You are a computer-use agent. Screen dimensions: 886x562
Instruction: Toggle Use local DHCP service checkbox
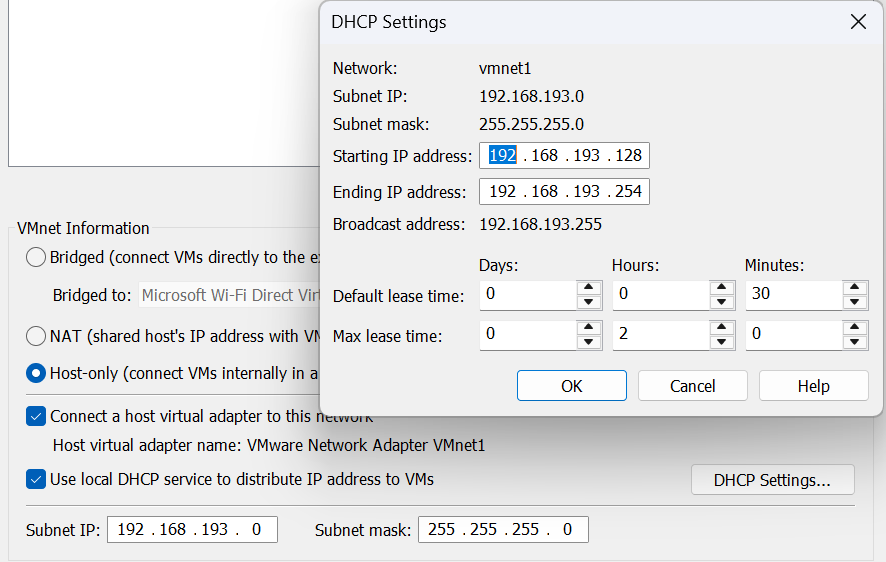(x=36, y=479)
